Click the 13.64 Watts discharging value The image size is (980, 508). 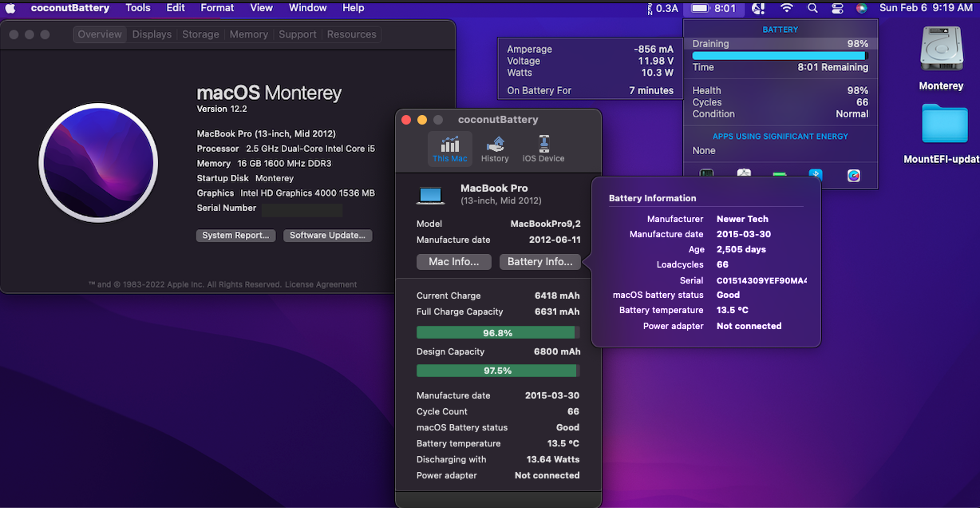(x=553, y=459)
